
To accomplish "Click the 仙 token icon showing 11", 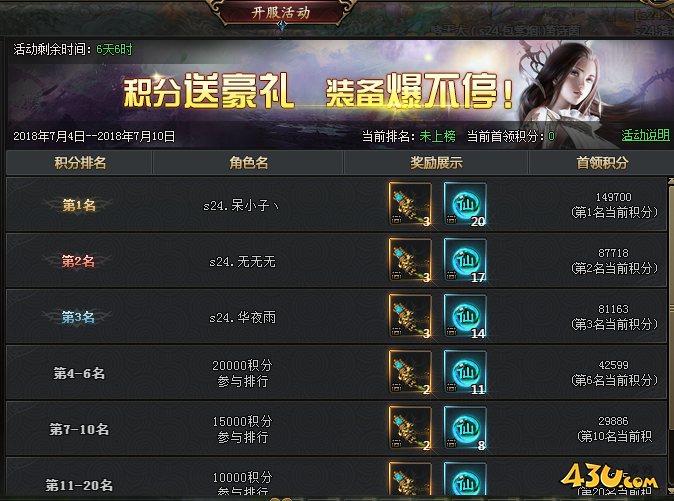I will pyautogui.click(x=465, y=372).
